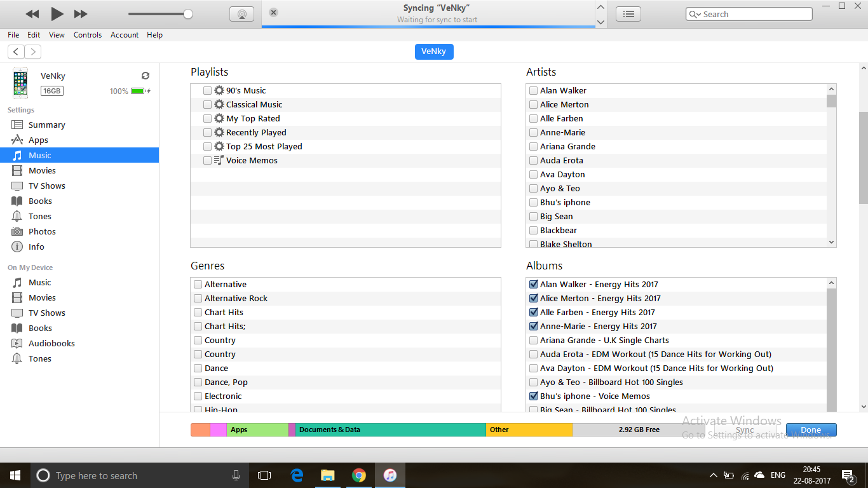Viewport: 868px width, 488px height.
Task: Click the Albums list scroll-up arrow
Action: [x=832, y=283]
